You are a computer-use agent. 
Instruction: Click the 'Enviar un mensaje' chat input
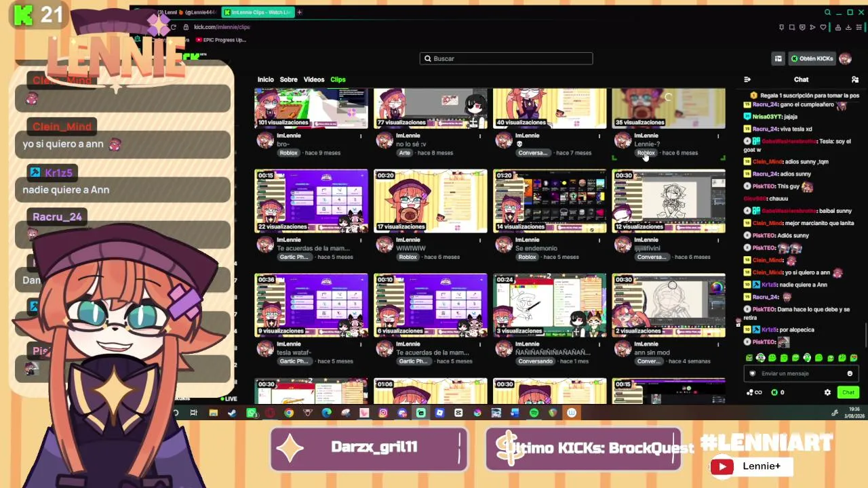coord(800,373)
